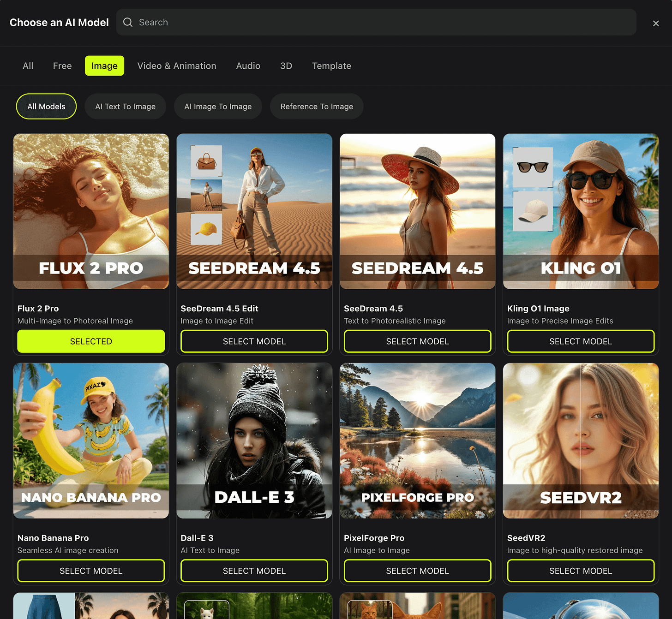Click the 'SeedVR2' title text
Image resolution: width=672 pixels, height=619 pixels.
point(526,538)
